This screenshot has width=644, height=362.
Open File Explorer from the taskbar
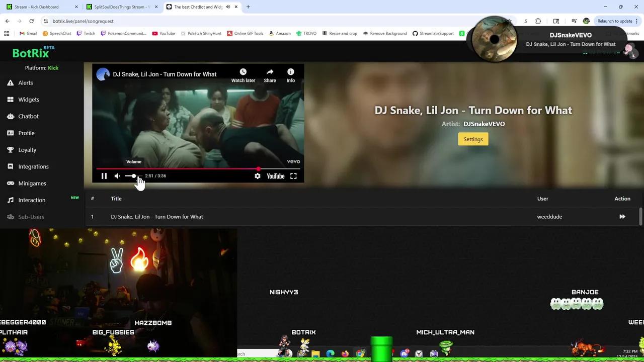(x=315, y=354)
